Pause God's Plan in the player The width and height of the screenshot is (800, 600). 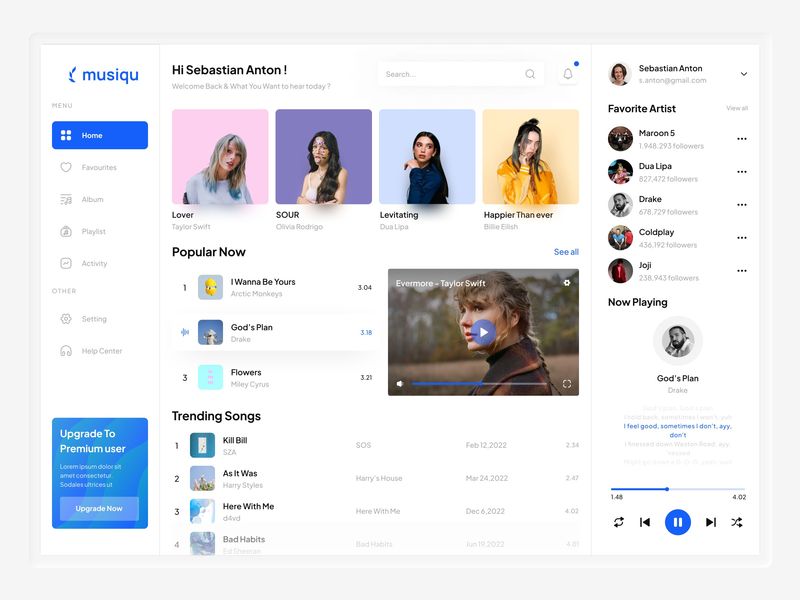[x=678, y=521]
